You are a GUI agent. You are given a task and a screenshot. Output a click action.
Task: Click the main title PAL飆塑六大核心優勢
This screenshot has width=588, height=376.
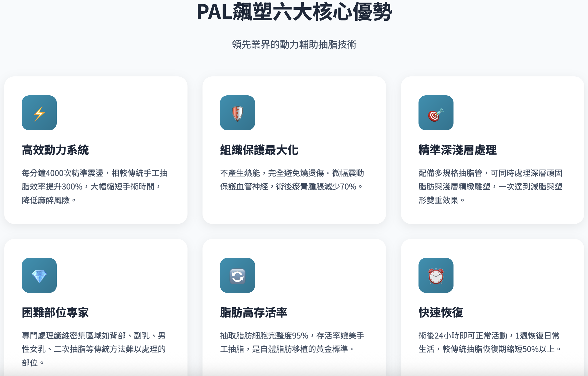point(294,12)
